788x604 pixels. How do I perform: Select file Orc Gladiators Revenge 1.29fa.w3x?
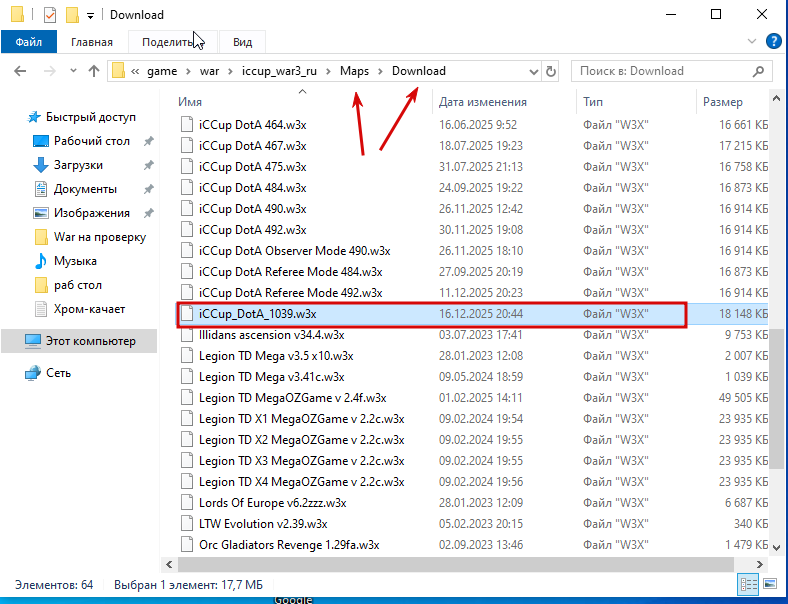[289, 545]
